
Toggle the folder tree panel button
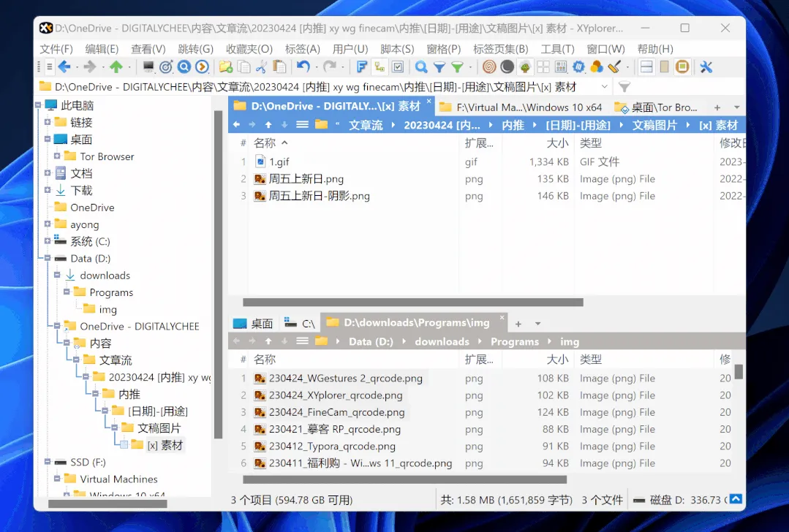pos(380,67)
